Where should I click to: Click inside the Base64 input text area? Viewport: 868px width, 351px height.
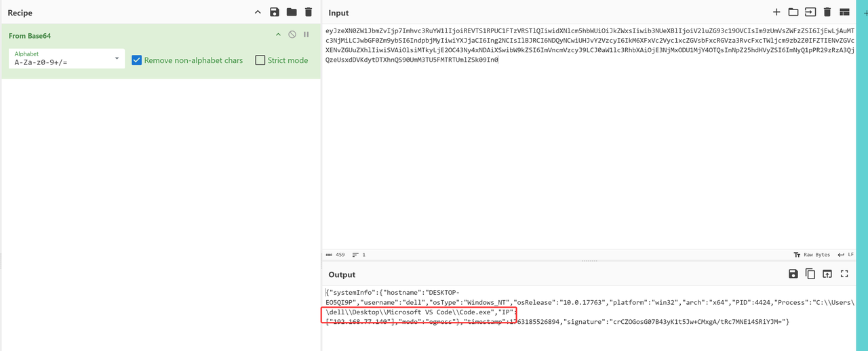coord(590,149)
